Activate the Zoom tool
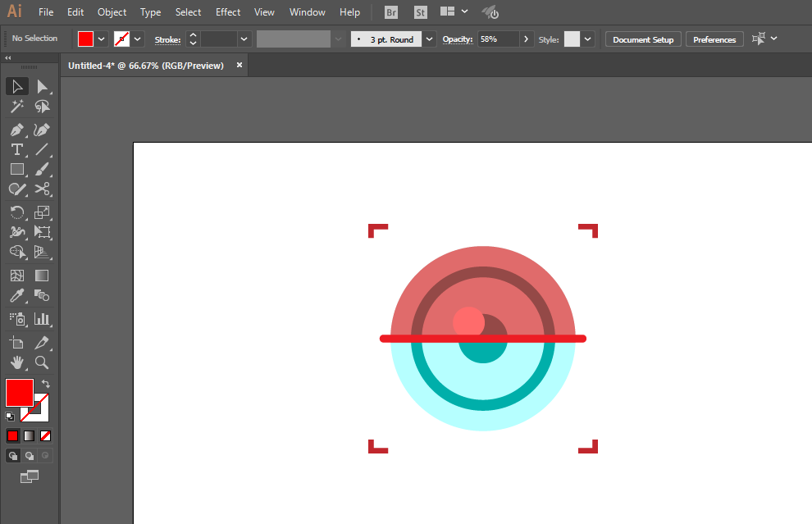 pos(42,362)
